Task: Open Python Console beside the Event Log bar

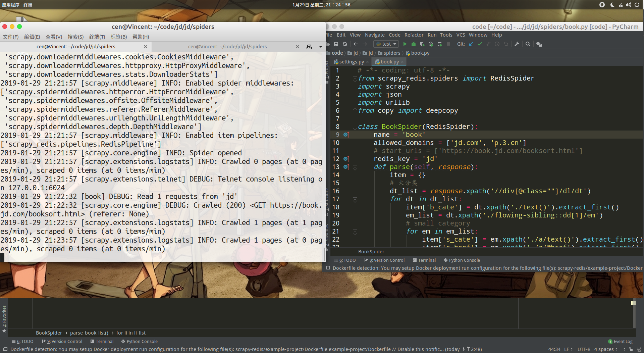Action: click(139, 342)
